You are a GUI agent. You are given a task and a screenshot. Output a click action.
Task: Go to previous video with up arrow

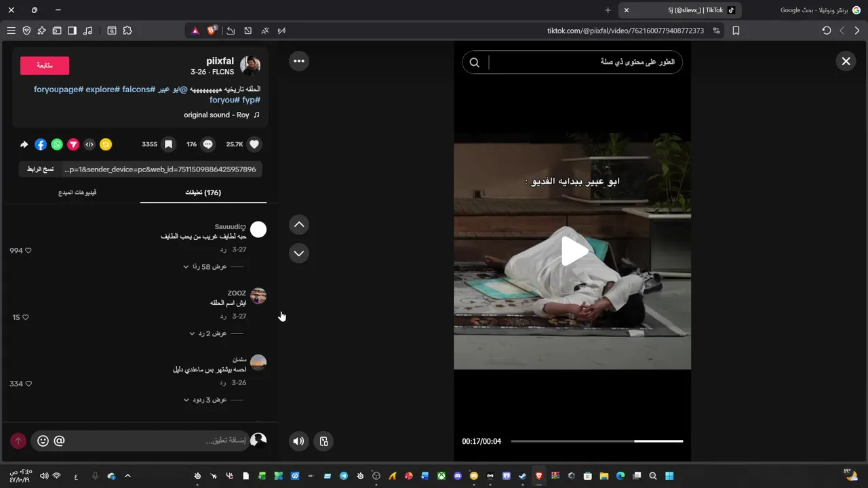tap(299, 224)
